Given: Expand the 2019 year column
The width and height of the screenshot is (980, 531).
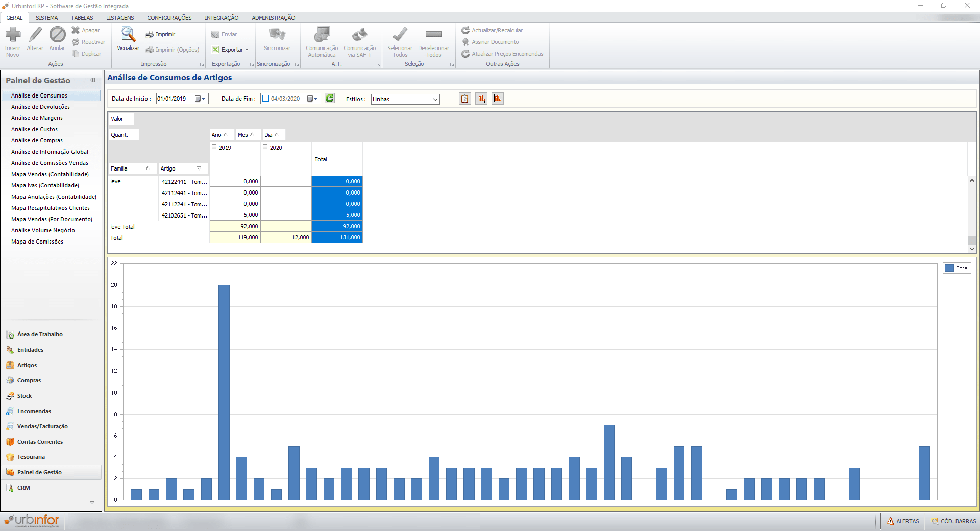Looking at the screenshot, I should tap(214, 147).
